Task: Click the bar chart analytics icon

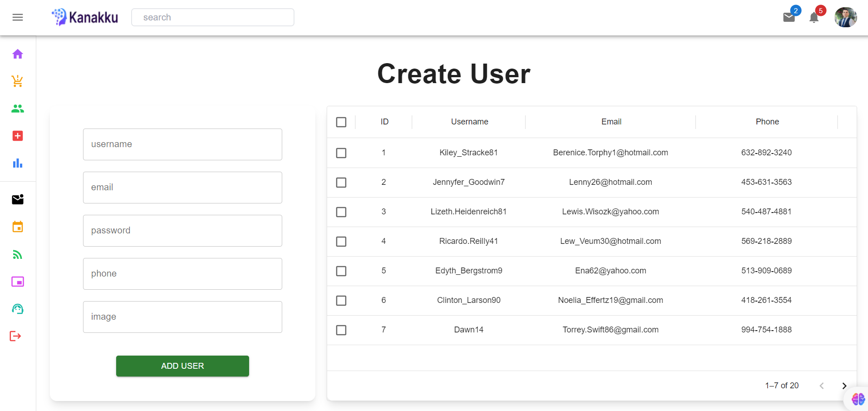Action: 18,163
